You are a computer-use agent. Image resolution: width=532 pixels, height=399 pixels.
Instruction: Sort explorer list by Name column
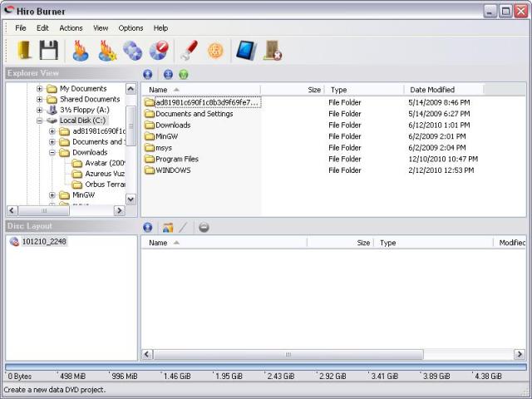point(201,90)
